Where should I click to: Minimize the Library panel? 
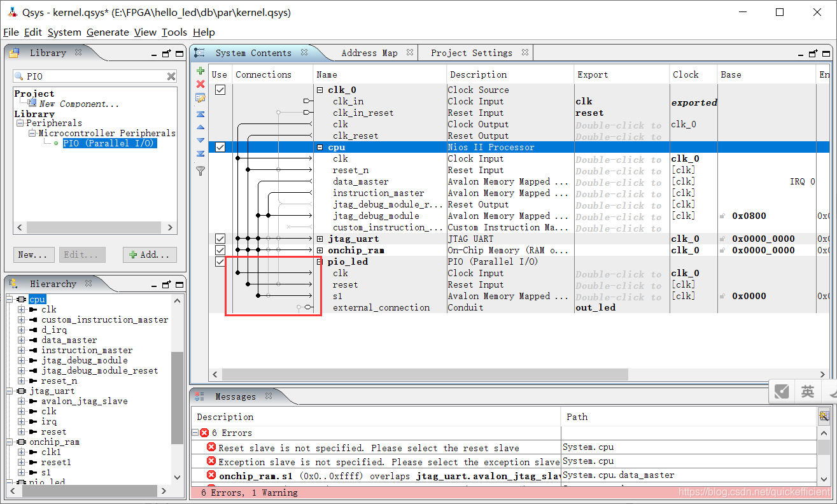pos(154,55)
